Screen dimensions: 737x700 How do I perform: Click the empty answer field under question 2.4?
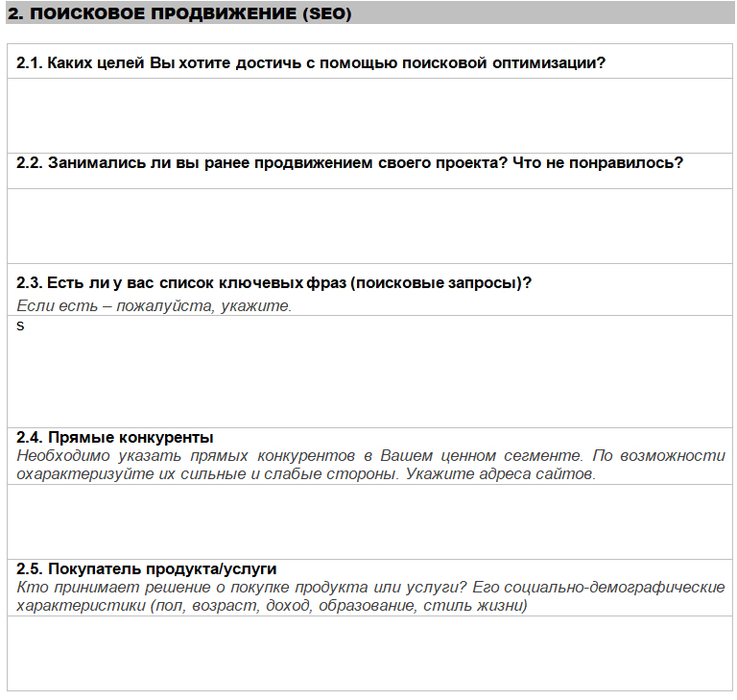[369, 521]
